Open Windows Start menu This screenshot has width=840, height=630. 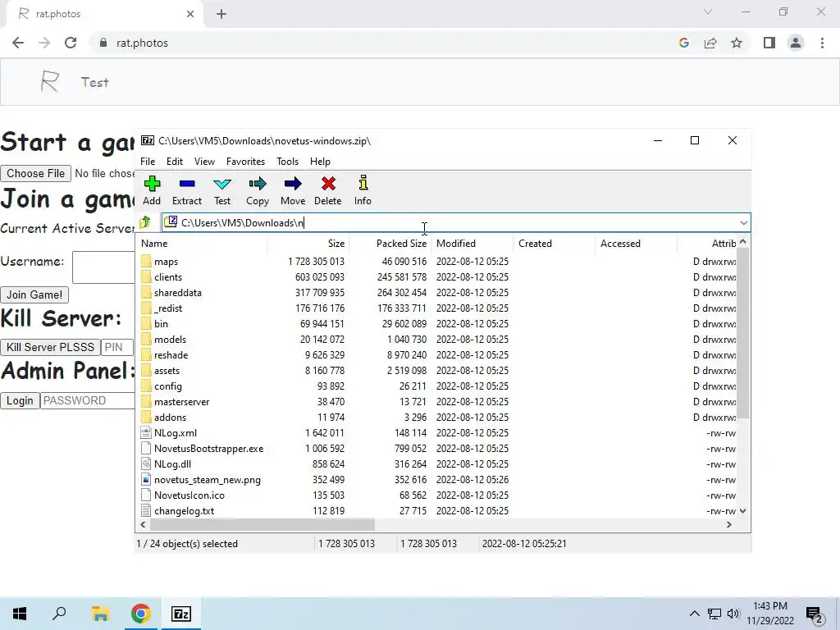pos(20,614)
